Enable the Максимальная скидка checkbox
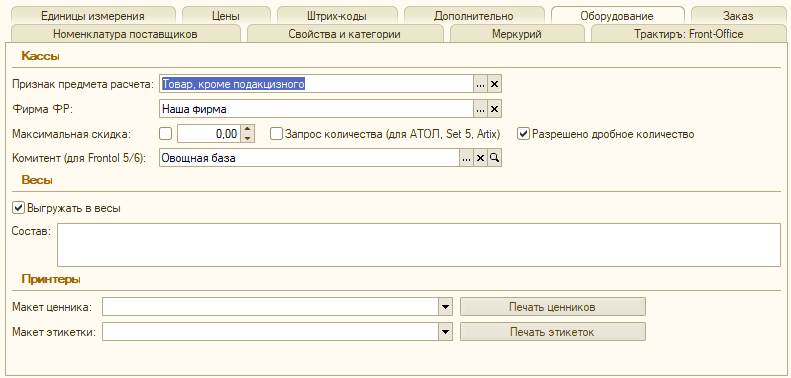The height and width of the screenshot is (378, 791). [x=165, y=134]
